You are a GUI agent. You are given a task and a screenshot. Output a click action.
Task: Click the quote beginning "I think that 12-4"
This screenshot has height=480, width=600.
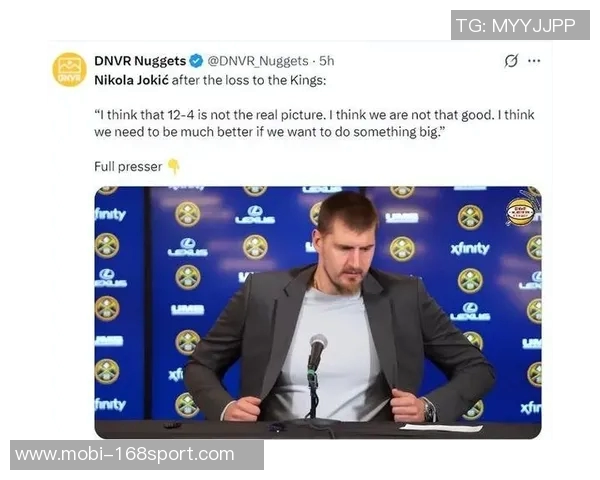[x=314, y=123]
